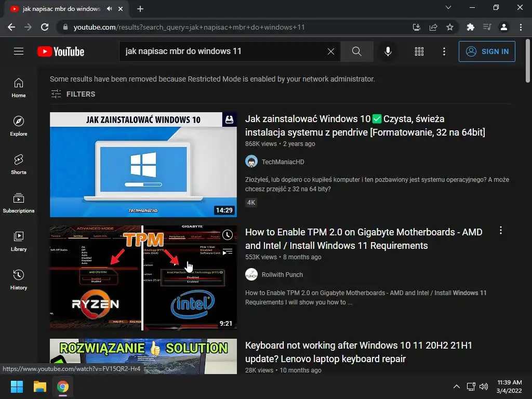This screenshot has height=399, width=532.
Task: Bookmark this page with the star
Action: (450, 27)
